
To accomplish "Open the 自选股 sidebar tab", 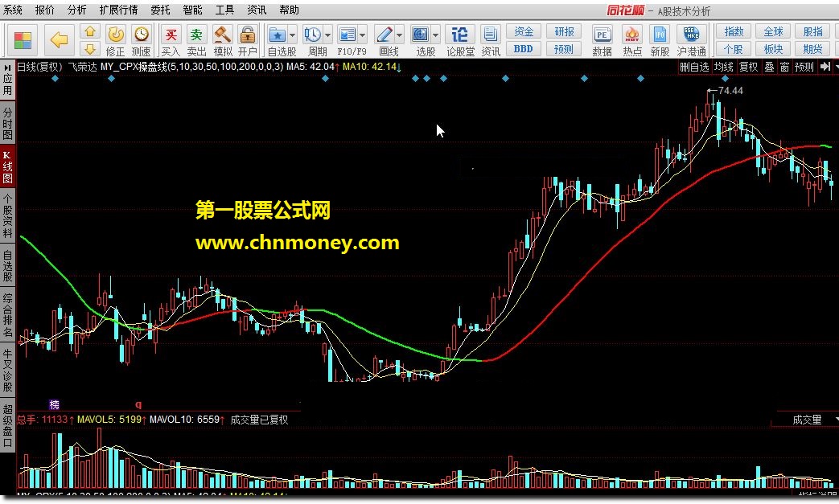I will (7, 265).
